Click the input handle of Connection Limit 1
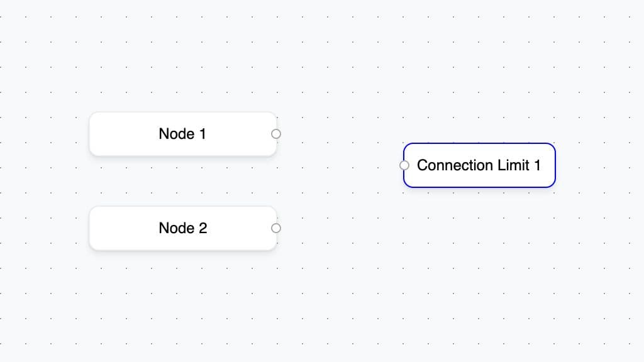The width and height of the screenshot is (644, 362). click(404, 165)
